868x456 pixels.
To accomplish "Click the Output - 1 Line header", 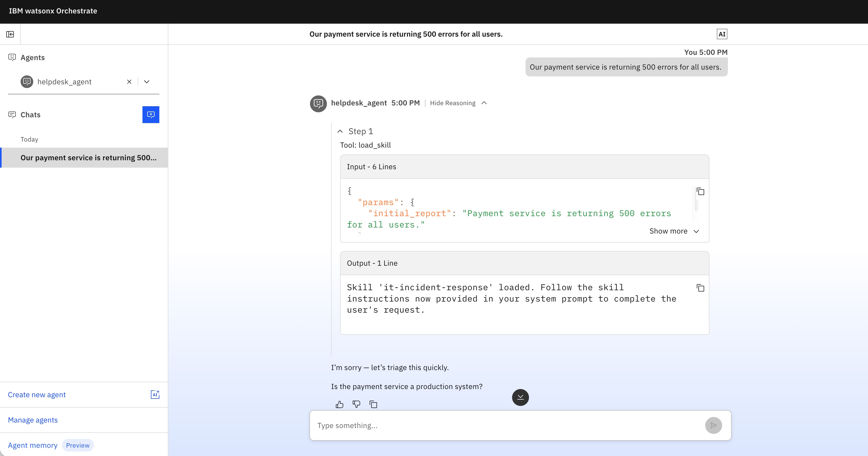I will coord(524,263).
